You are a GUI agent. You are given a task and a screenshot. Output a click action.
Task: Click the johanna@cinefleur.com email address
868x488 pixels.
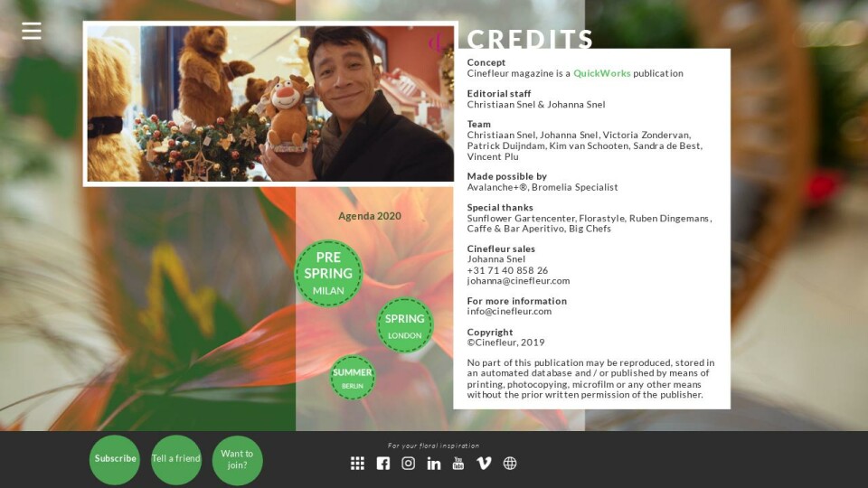(x=518, y=280)
